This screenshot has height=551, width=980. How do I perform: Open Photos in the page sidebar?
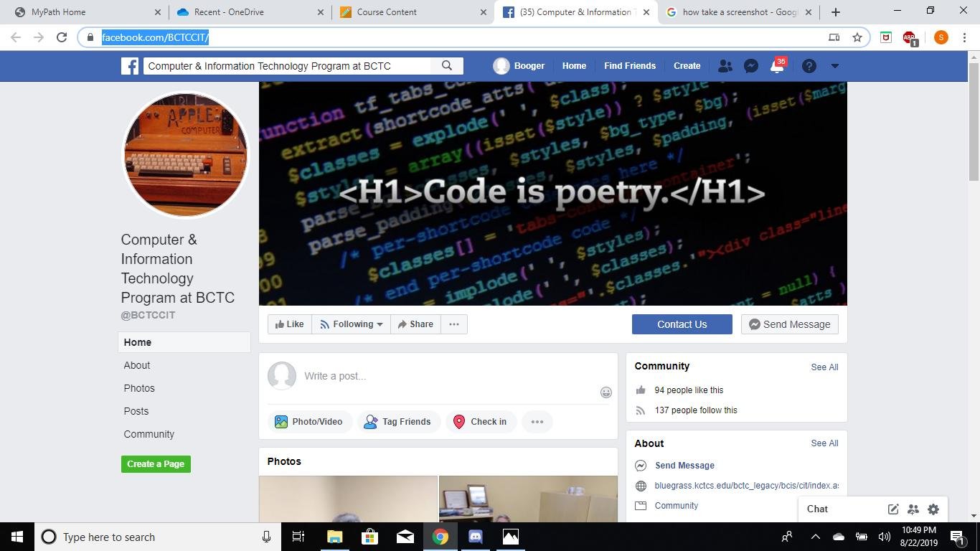pos(139,388)
